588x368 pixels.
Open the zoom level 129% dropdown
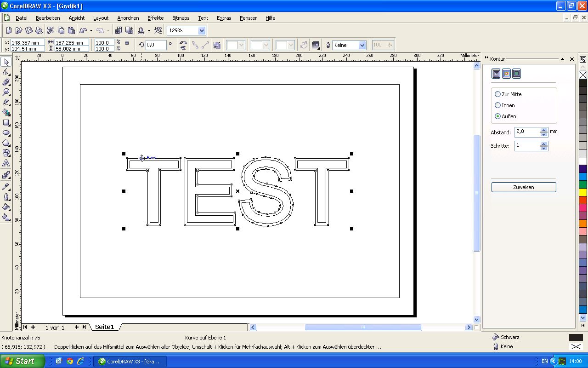(x=202, y=30)
